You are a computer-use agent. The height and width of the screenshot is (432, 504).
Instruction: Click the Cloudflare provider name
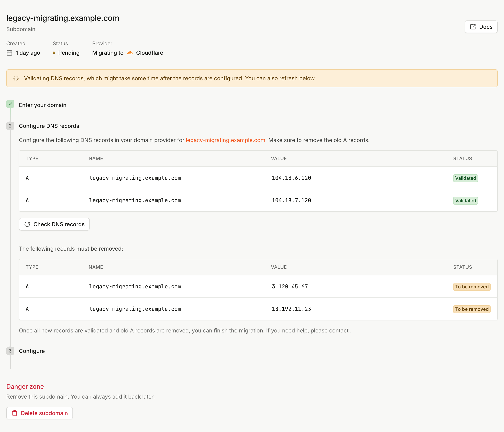pyautogui.click(x=150, y=53)
